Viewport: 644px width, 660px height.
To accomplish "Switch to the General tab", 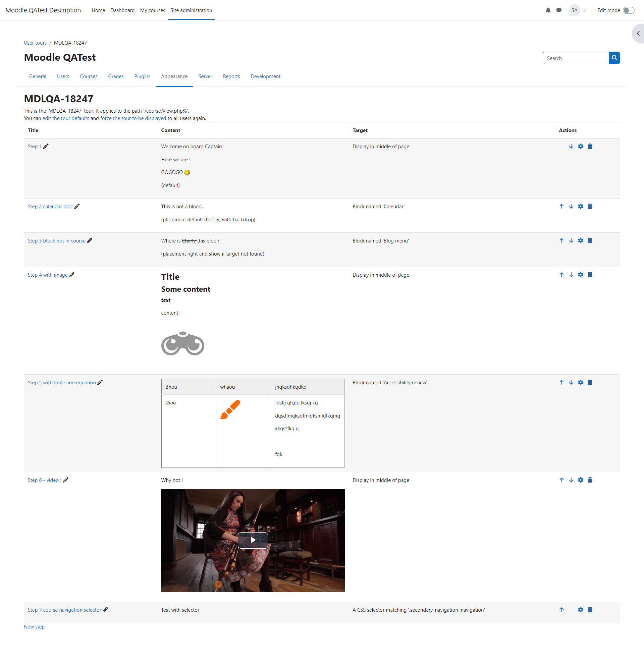I will pyautogui.click(x=38, y=76).
